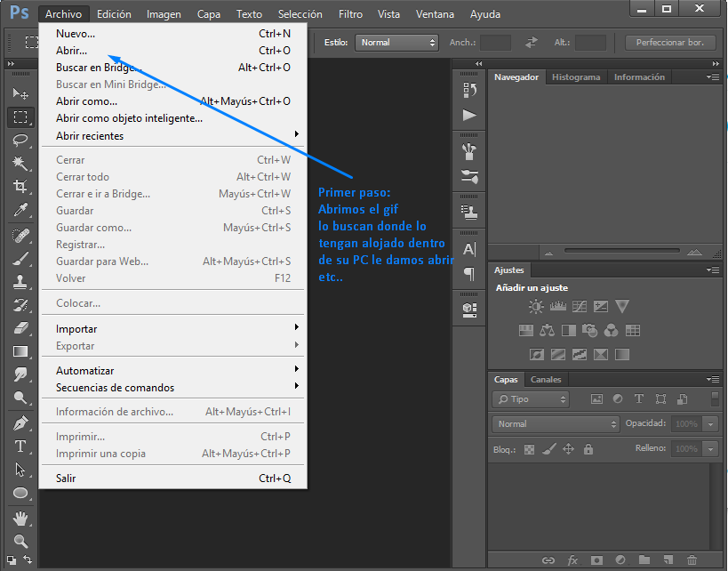Viewport: 728px width, 571px height.
Task: Toggle lock image pixels brush icon
Action: click(548, 449)
